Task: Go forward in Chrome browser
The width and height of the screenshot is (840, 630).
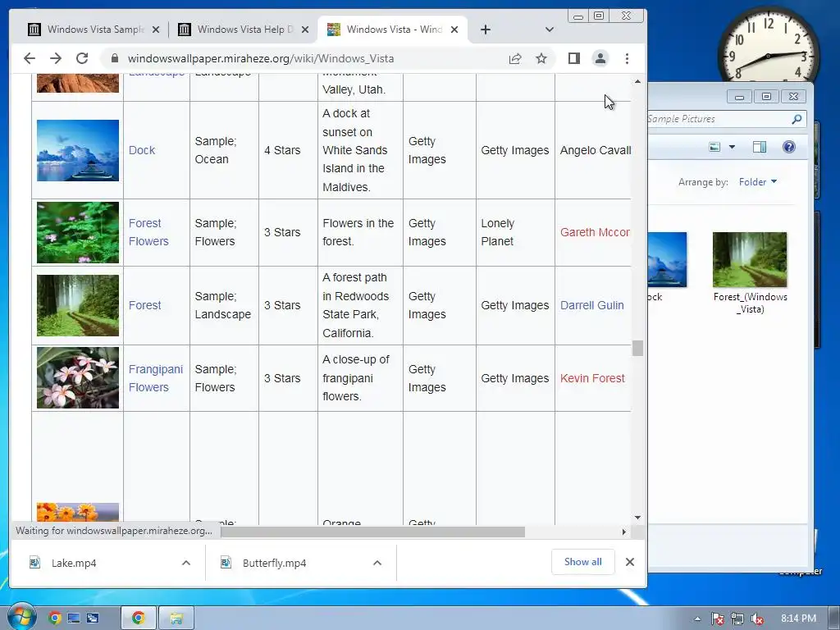Action: click(56, 58)
